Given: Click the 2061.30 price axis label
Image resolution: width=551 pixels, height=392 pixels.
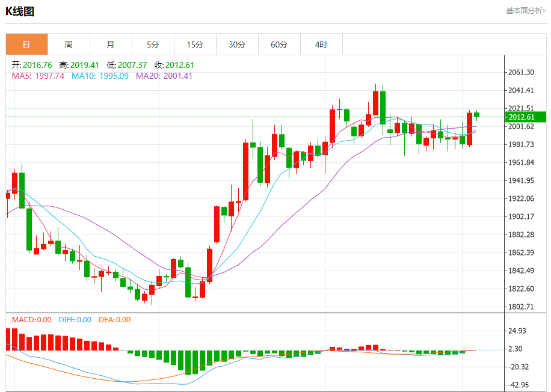Looking at the screenshot, I should click(x=521, y=72).
